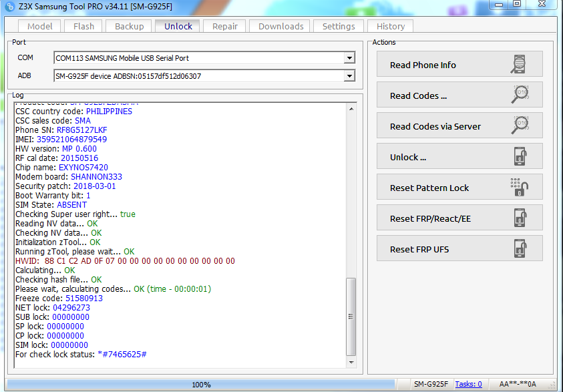Expand the COM port dropdown arrow
This screenshot has width=563, height=392.
(x=349, y=58)
